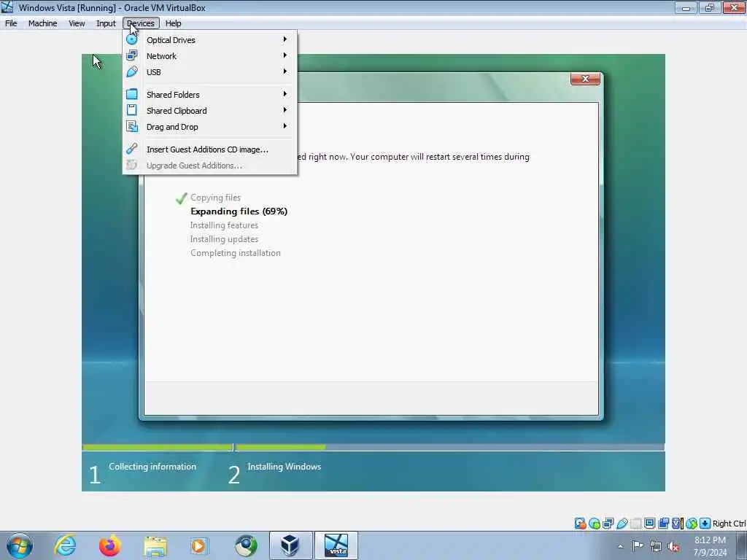This screenshot has height=560, width=747.
Task: Open the Machine menu
Action: 42,23
